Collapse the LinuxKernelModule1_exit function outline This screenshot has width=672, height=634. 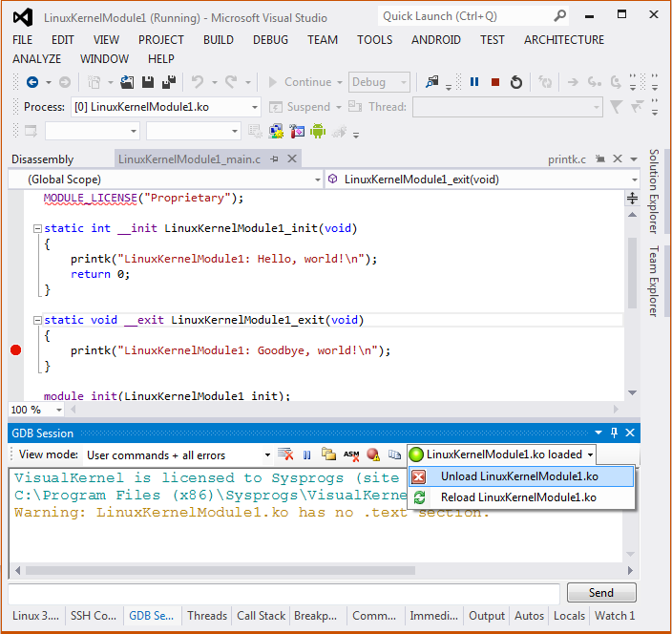(37, 321)
